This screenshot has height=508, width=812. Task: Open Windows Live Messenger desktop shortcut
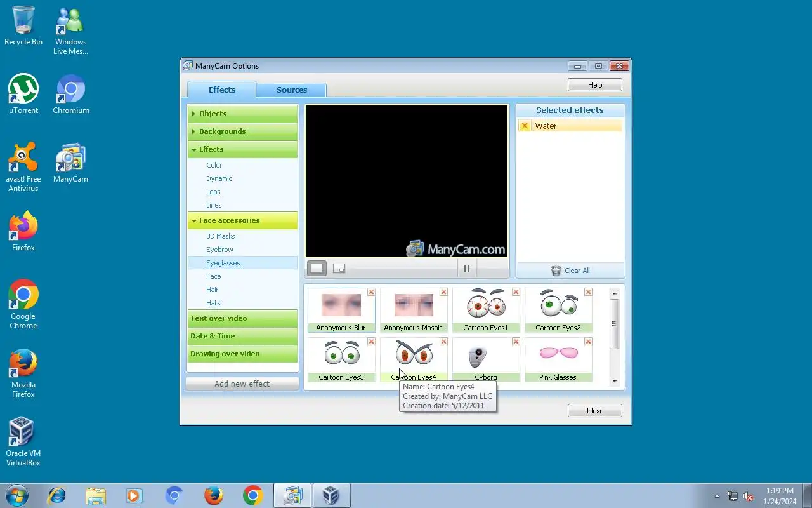71,30
